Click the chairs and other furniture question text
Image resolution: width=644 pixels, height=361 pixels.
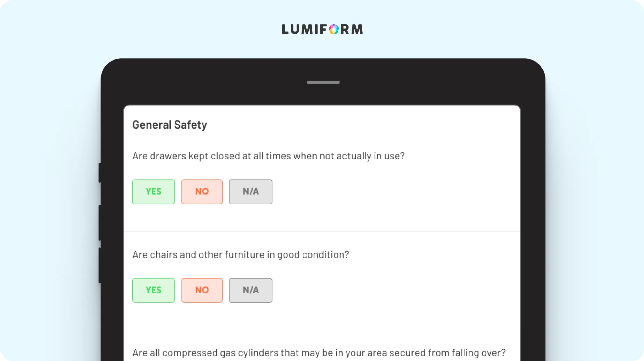point(241,254)
